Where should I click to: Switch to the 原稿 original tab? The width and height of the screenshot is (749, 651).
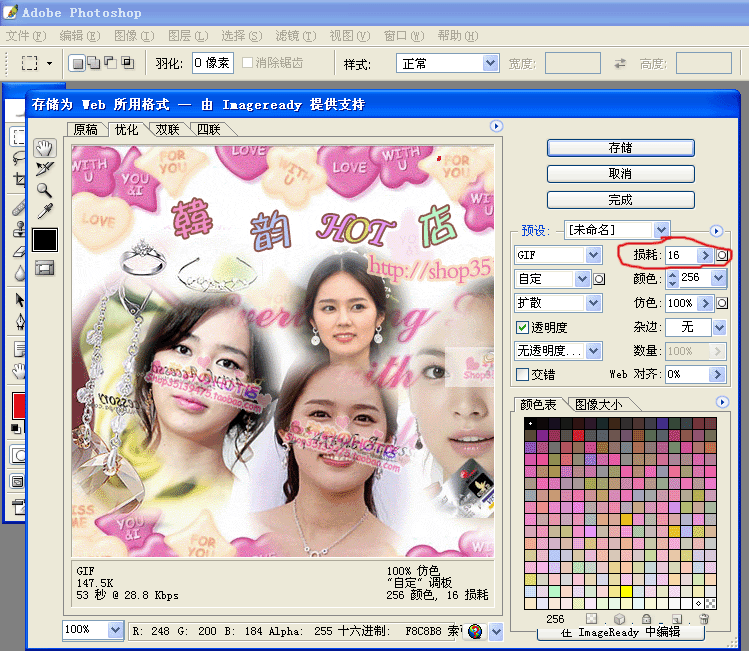(86, 129)
